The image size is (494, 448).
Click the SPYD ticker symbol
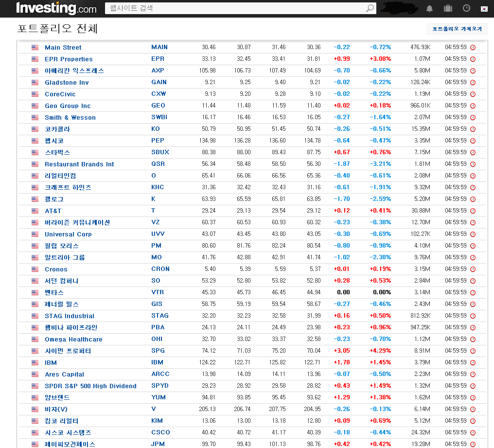pyautogui.click(x=160, y=385)
